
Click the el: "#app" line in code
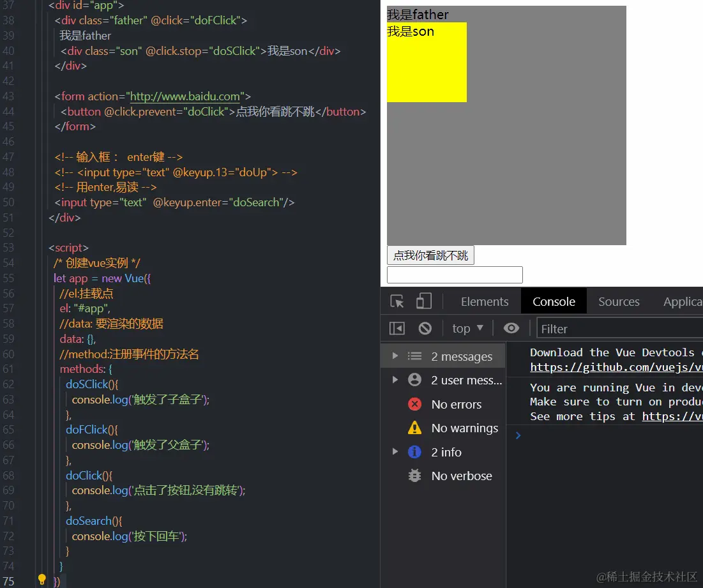point(85,308)
